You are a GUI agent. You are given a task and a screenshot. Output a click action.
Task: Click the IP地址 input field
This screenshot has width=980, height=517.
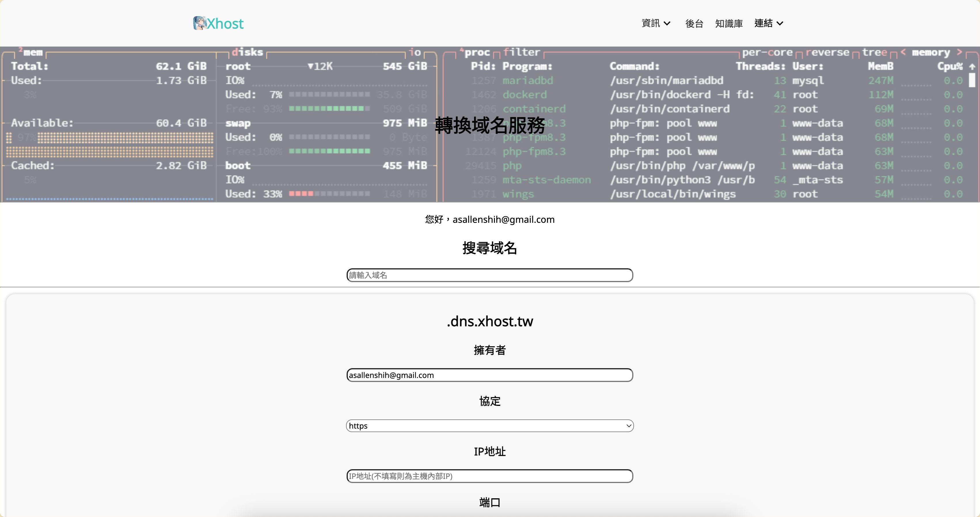(x=490, y=476)
